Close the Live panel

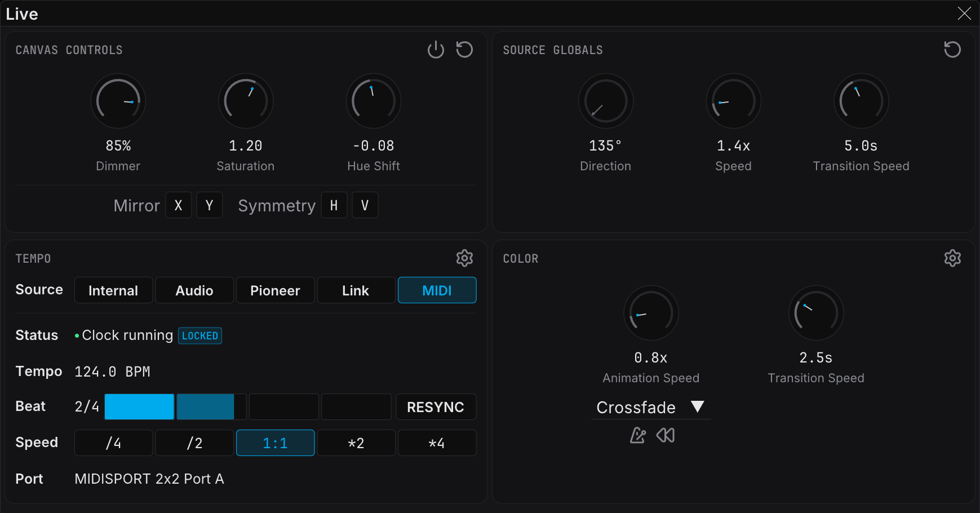point(964,14)
